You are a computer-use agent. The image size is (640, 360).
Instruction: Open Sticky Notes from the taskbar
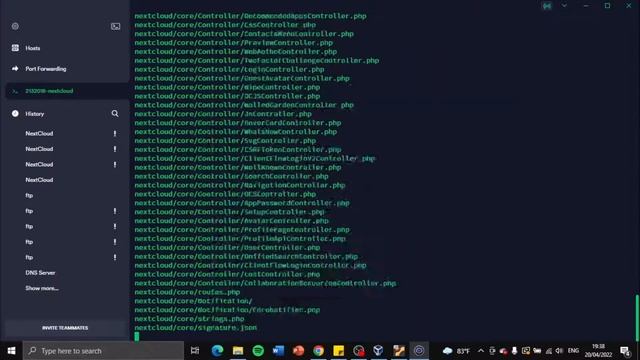pyautogui.click(x=338, y=351)
